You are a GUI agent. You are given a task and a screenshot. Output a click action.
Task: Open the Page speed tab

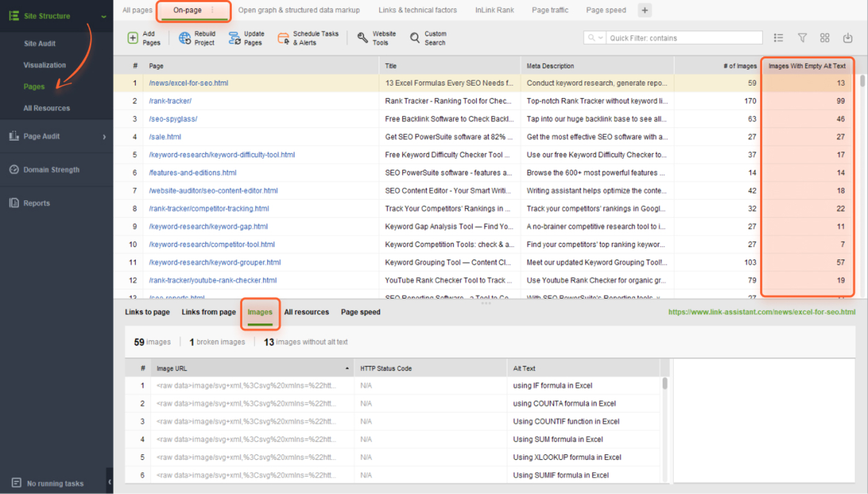(x=606, y=10)
